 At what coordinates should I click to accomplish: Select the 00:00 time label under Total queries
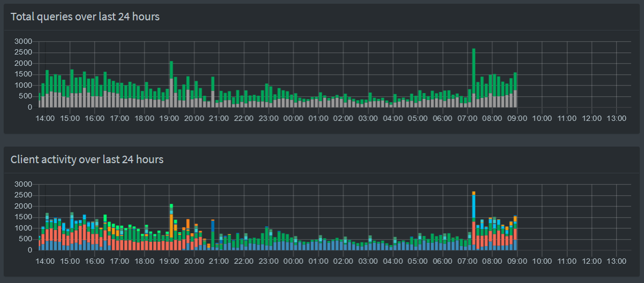pos(293,118)
